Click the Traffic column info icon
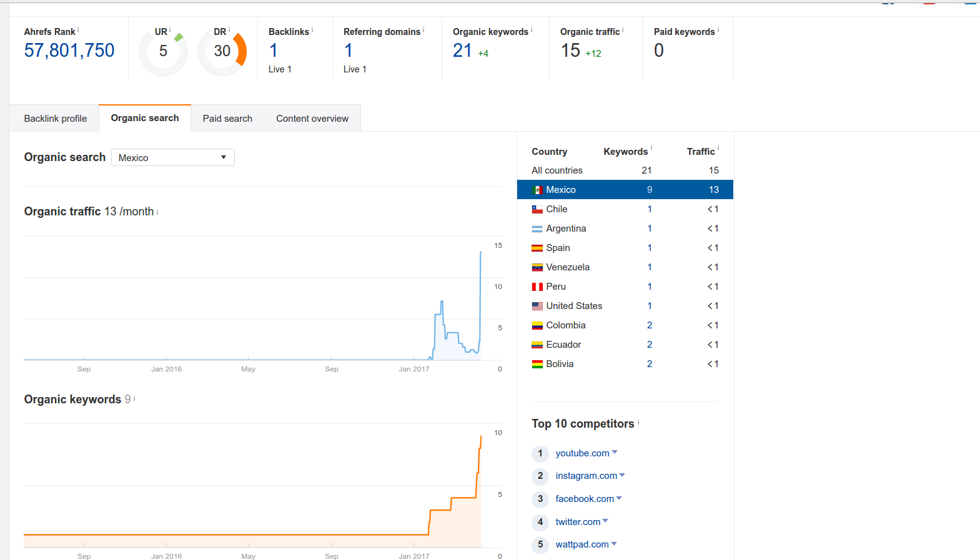 [718, 149]
